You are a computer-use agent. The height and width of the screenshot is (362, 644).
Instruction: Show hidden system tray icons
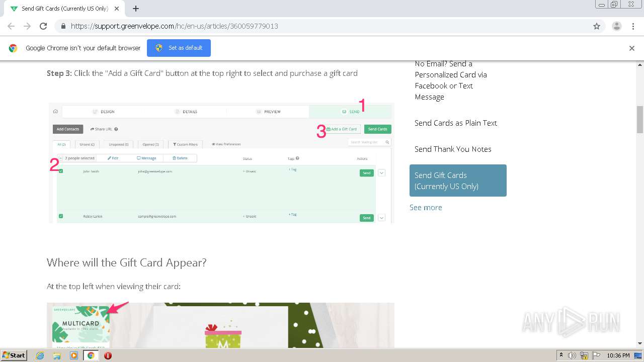[561, 355]
